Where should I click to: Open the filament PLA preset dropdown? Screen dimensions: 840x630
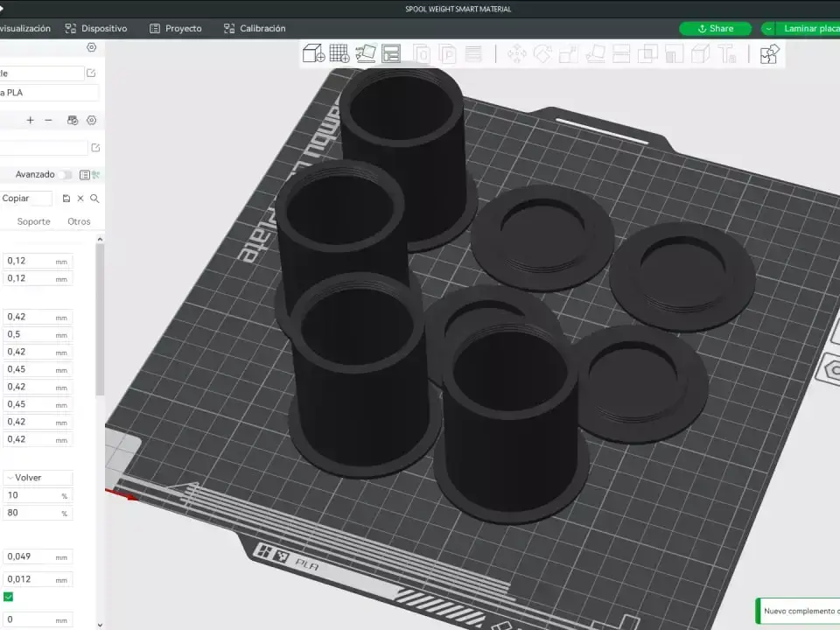[x=49, y=93]
